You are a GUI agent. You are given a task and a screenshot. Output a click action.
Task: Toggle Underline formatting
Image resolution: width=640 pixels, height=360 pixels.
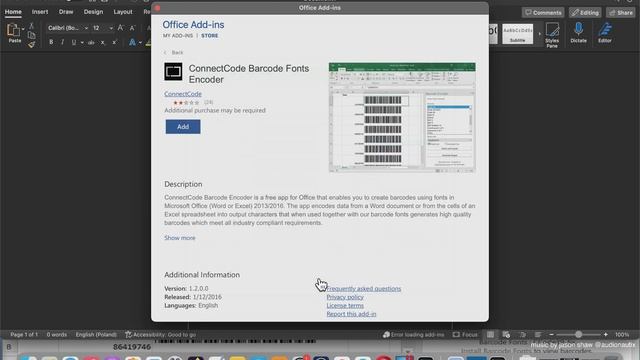point(74,42)
